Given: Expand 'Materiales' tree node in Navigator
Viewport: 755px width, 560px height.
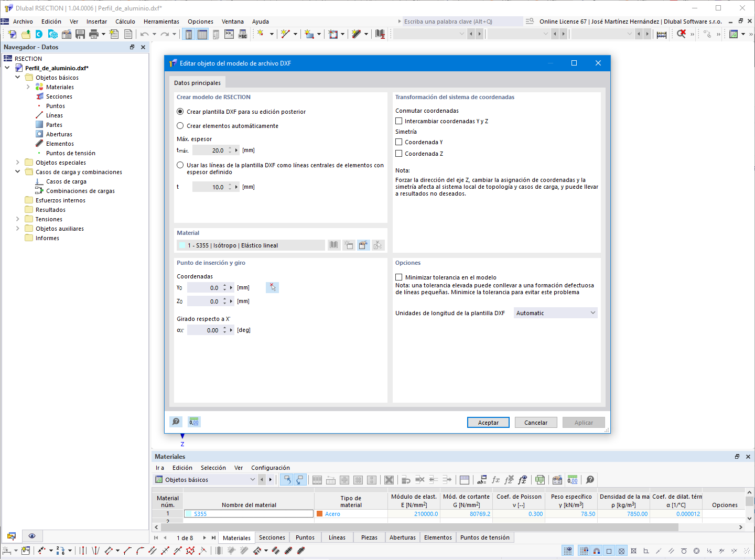Looking at the screenshot, I should (x=28, y=87).
